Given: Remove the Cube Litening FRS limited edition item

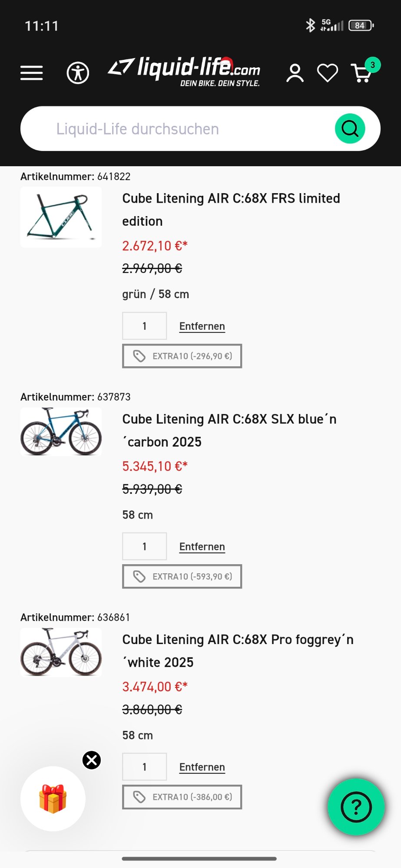Looking at the screenshot, I should pyautogui.click(x=202, y=326).
